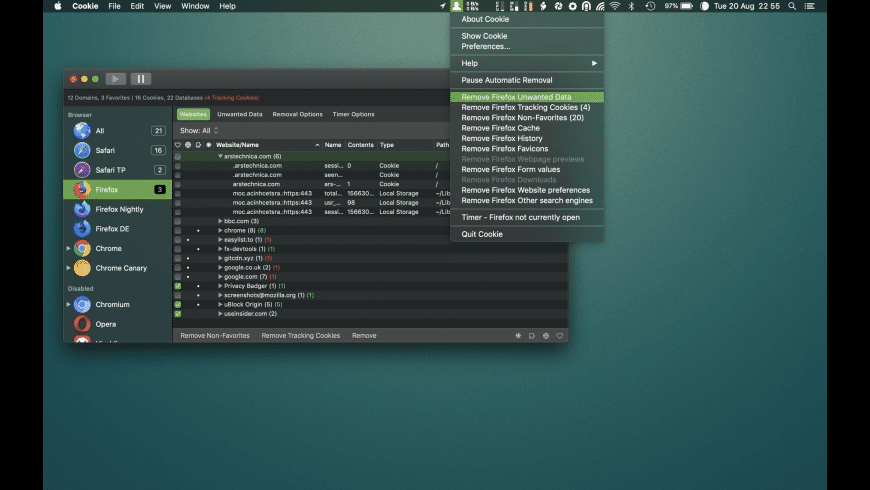Toggle favorite checkbox for uBlock Origin

click(178, 305)
